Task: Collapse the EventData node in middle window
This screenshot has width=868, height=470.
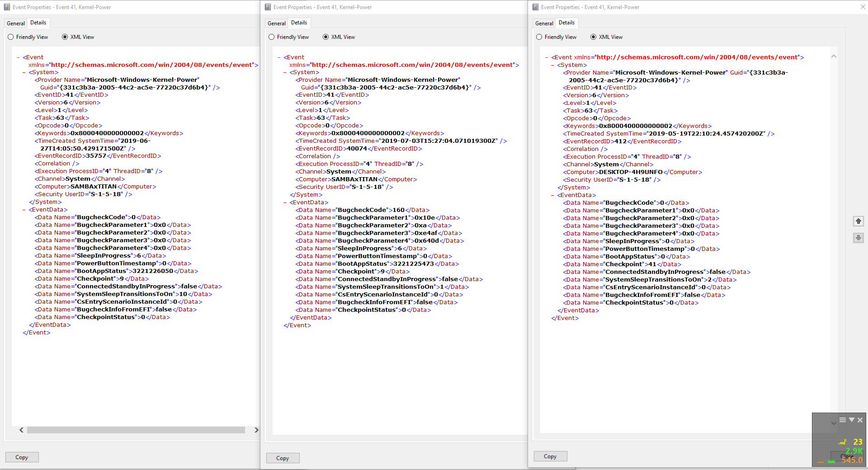Action: pos(285,202)
